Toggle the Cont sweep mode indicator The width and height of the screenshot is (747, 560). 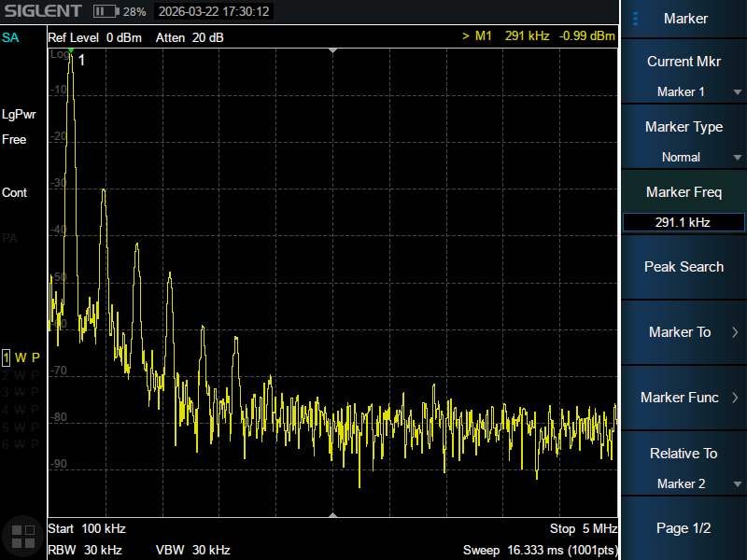click(x=15, y=192)
